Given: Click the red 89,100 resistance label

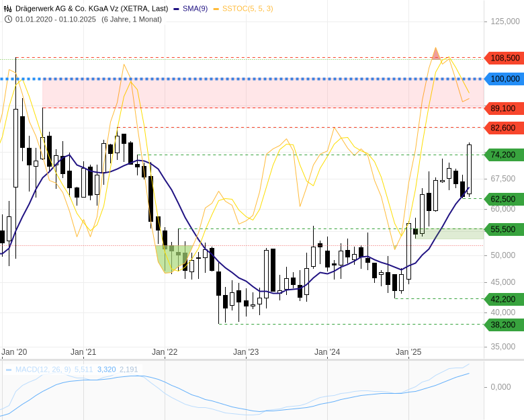Looking at the screenshot, I should [503, 108].
